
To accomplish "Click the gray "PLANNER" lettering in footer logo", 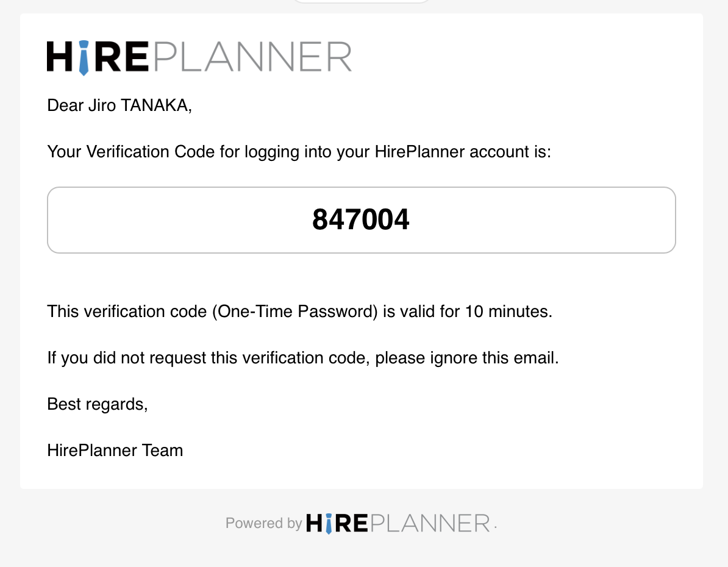I will [x=430, y=523].
